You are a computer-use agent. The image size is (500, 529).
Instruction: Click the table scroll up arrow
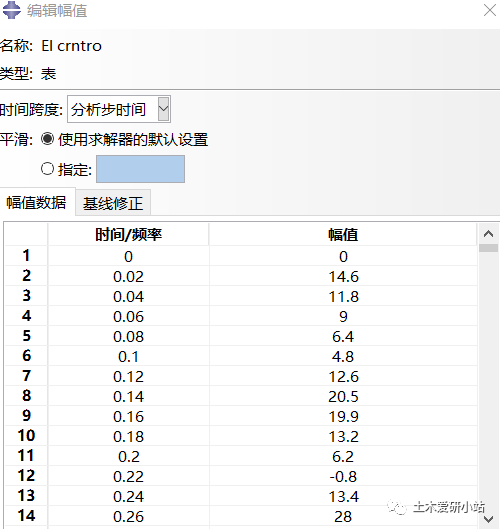488,233
